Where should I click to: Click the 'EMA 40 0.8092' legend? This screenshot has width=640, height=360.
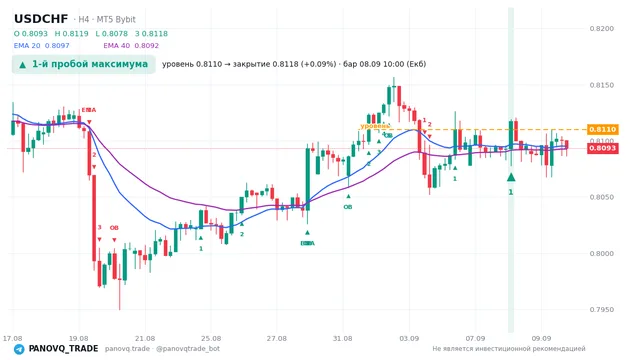(131, 46)
